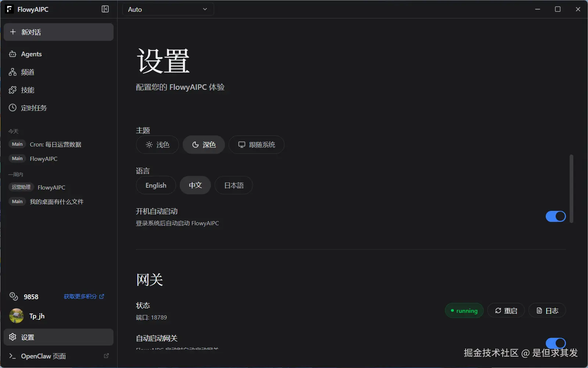Click the vertical scrollbar on the right
The image size is (588, 368).
click(571, 188)
